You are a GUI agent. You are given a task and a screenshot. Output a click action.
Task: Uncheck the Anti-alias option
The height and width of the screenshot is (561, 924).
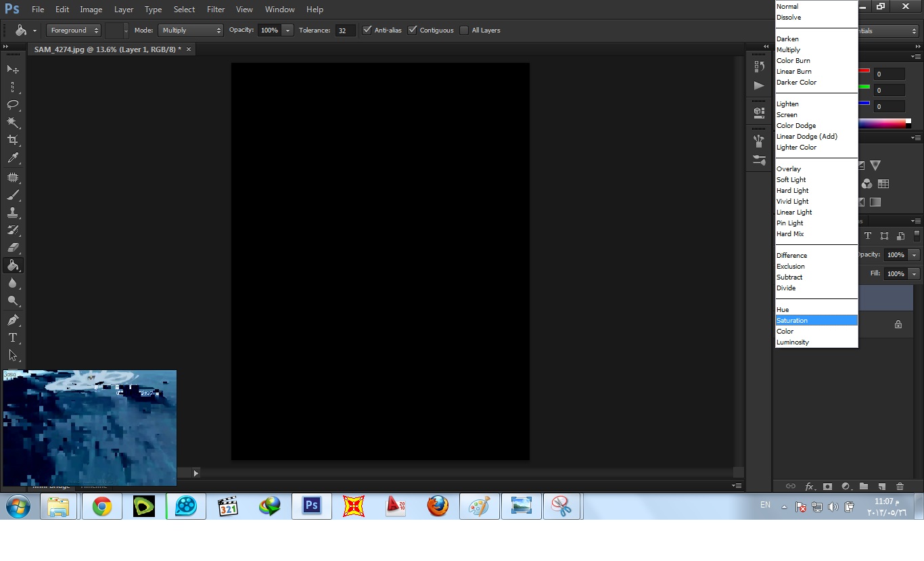pyautogui.click(x=367, y=30)
